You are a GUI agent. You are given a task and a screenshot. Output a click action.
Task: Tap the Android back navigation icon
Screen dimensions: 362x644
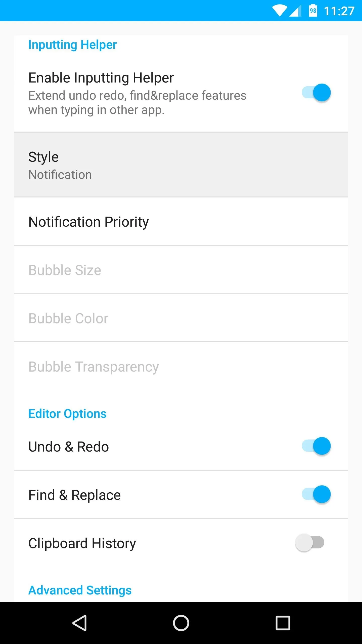click(x=80, y=623)
